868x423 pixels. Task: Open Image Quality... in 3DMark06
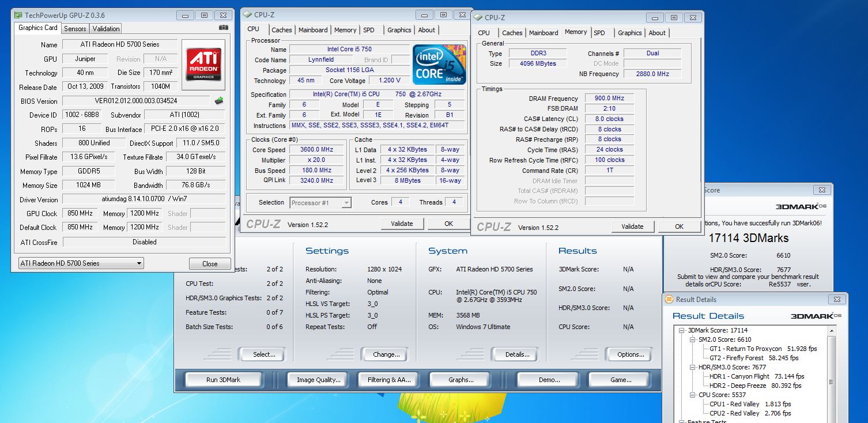[319, 380]
